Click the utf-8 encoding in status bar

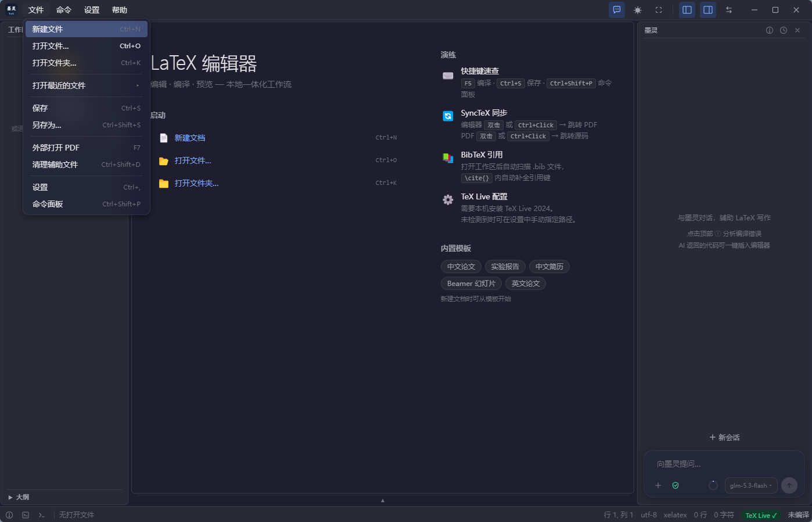click(x=649, y=515)
